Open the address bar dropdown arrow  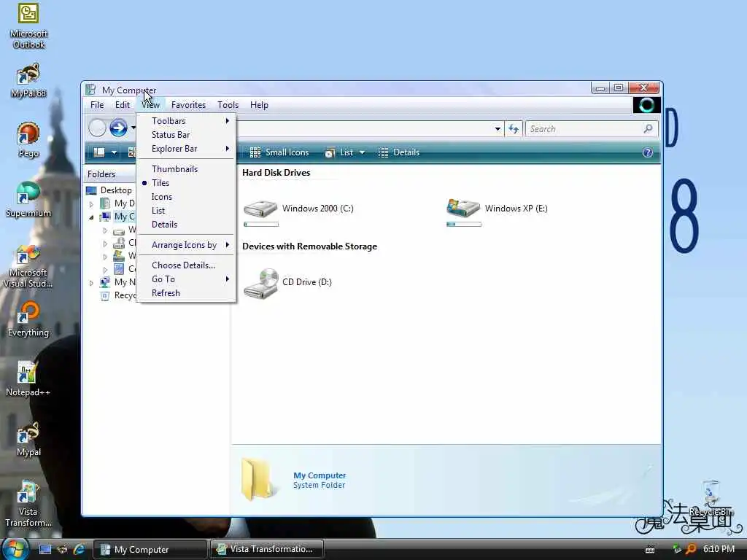[498, 128]
